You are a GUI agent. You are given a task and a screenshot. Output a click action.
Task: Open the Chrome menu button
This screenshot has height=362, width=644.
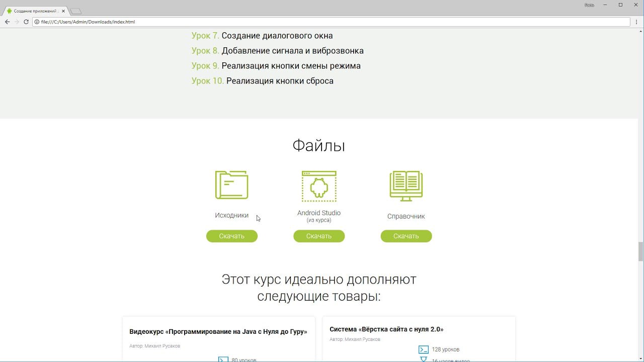click(x=637, y=22)
